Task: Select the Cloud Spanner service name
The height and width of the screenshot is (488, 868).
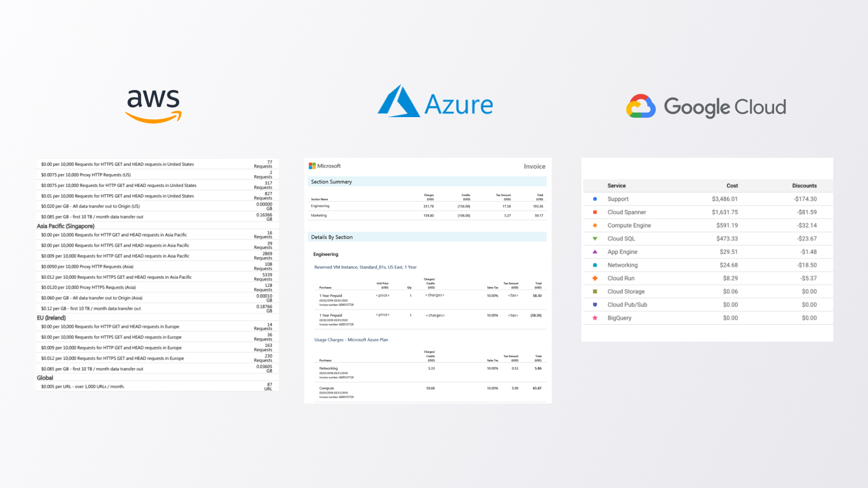Action: [627, 212]
